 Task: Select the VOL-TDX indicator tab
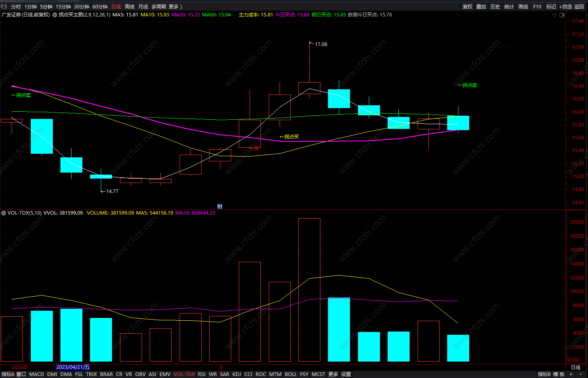[x=184, y=374]
